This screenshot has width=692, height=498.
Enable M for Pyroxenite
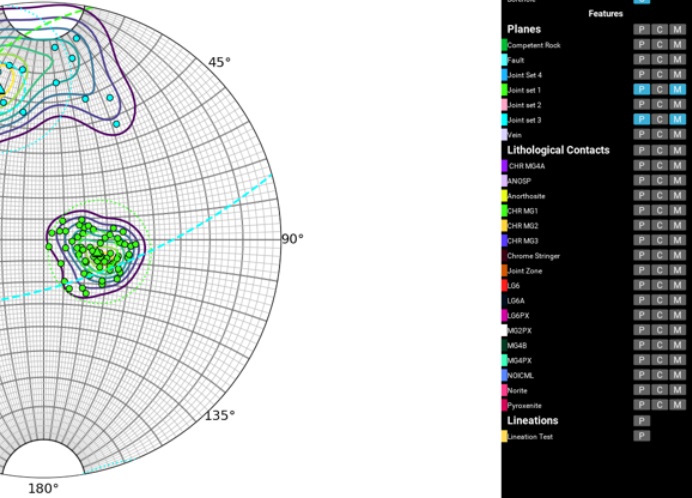click(677, 405)
